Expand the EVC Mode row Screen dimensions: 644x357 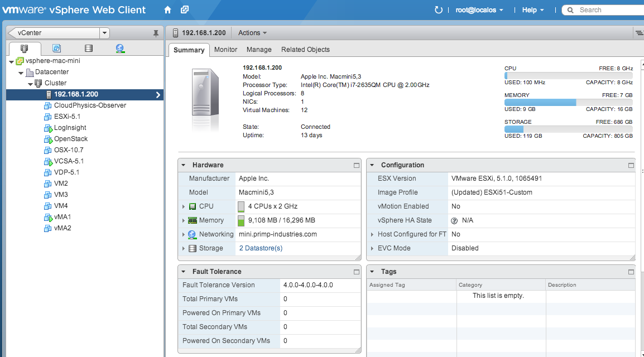[x=372, y=248]
